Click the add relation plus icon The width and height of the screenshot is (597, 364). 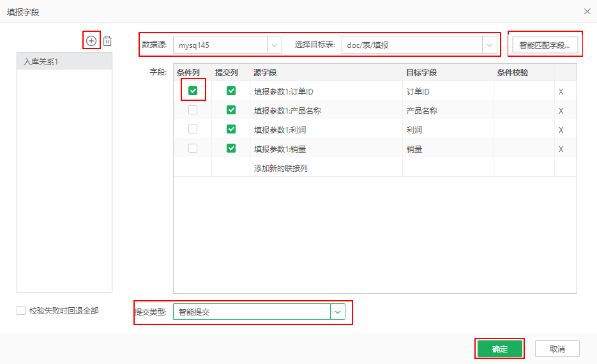point(91,41)
